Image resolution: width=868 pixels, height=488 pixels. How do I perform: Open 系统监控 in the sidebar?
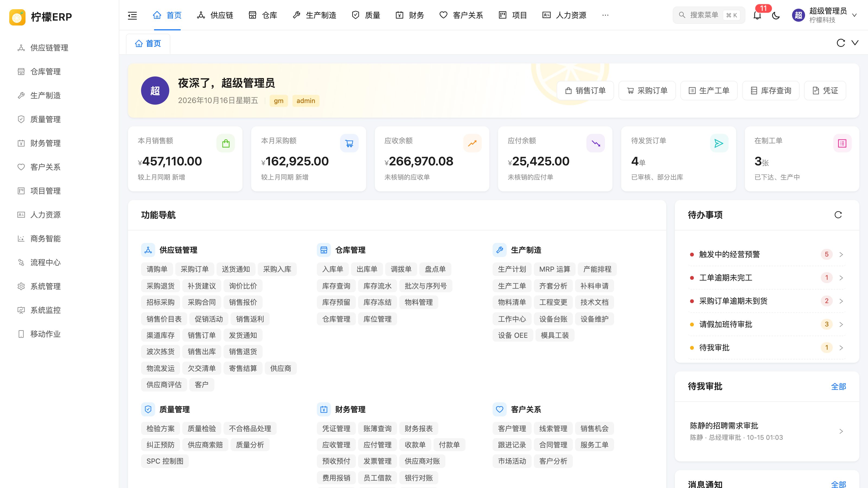tap(46, 310)
